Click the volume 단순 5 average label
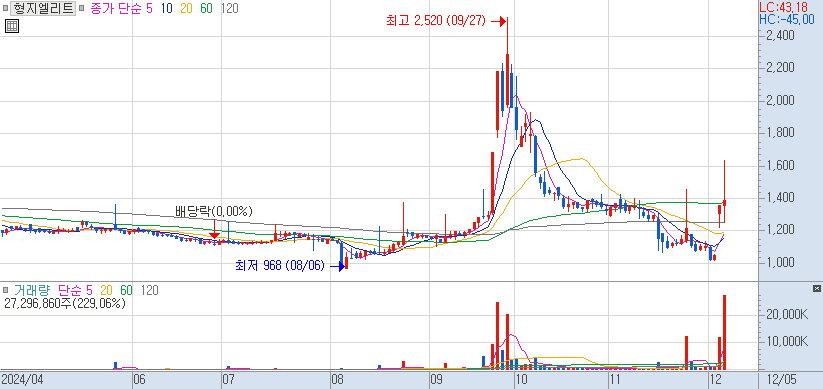Screen dimensions: 823x389 (75, 290)
